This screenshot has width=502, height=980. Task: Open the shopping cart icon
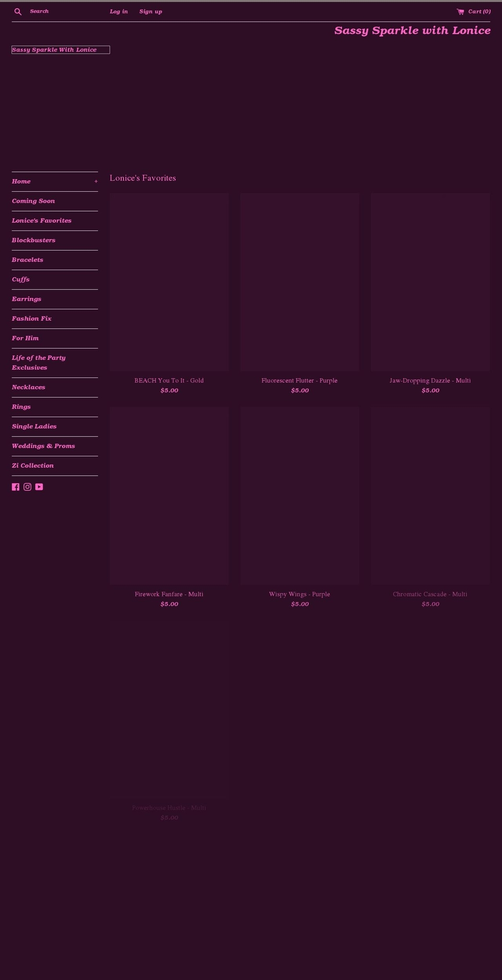click(460, 11)
